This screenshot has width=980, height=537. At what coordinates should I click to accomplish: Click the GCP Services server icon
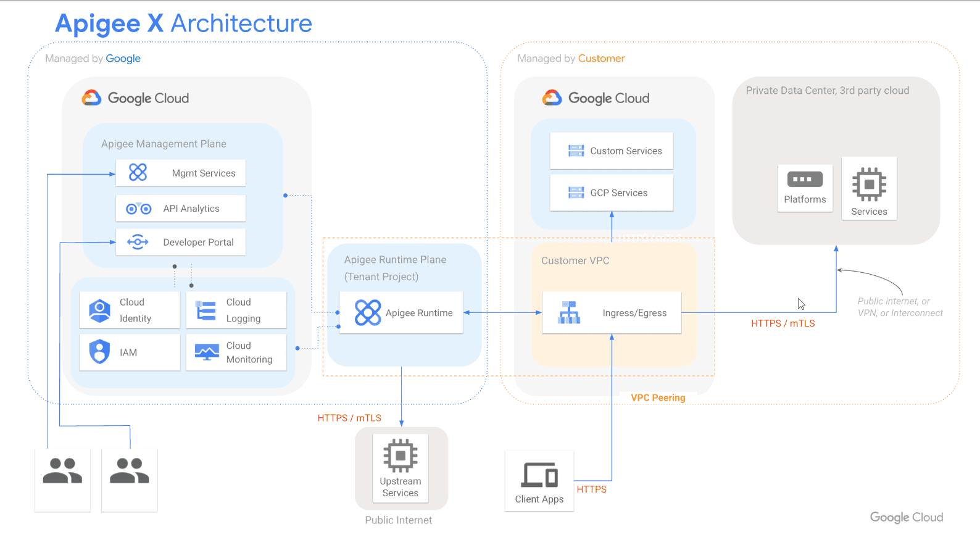pyautogui.click(x=576, y=193)
